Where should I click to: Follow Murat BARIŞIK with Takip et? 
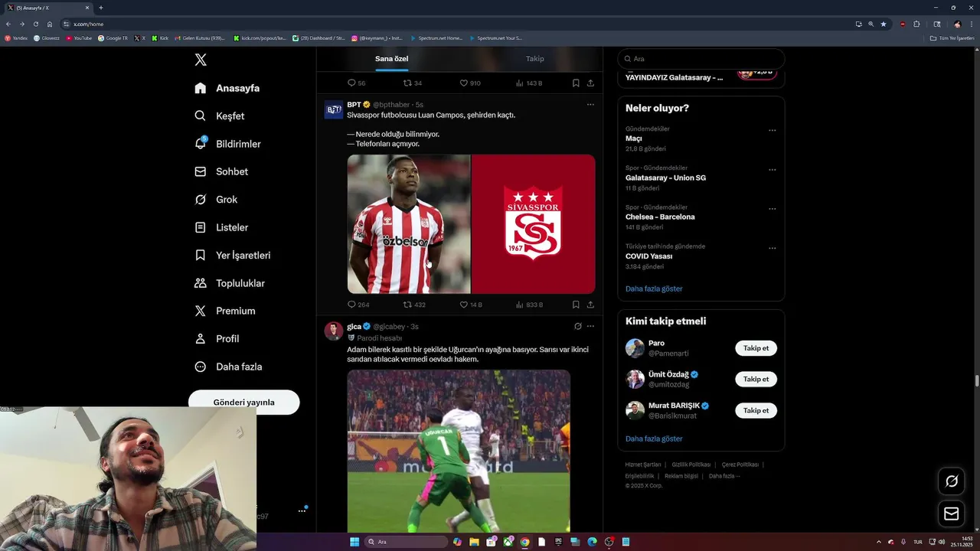tap(756, 410)
